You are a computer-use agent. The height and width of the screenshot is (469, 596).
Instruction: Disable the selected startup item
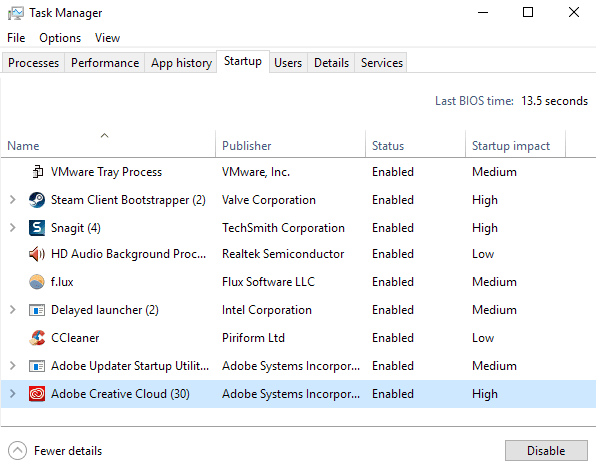point(546,451)
